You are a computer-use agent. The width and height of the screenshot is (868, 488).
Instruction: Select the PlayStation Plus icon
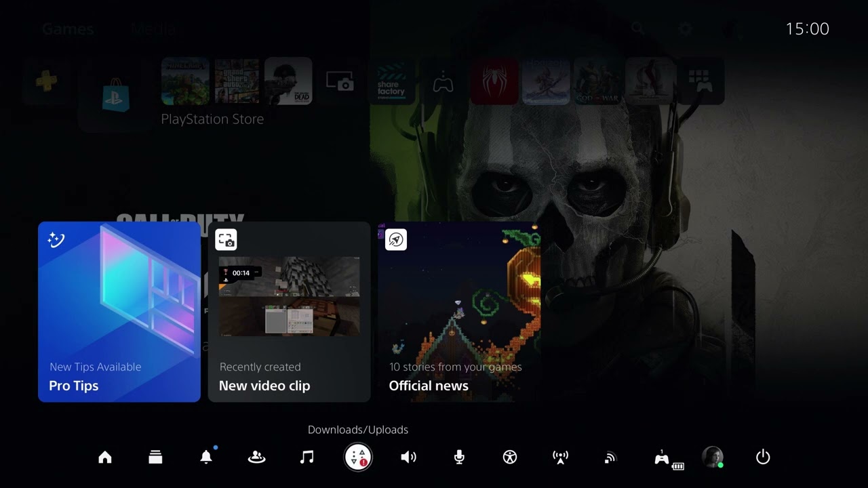pyautogui.click(x=47, y=81)
